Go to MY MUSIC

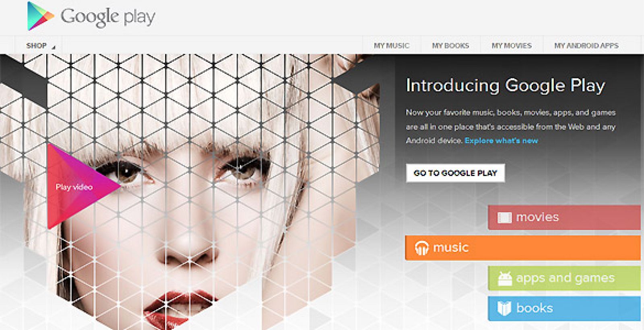tap(392, 45)
